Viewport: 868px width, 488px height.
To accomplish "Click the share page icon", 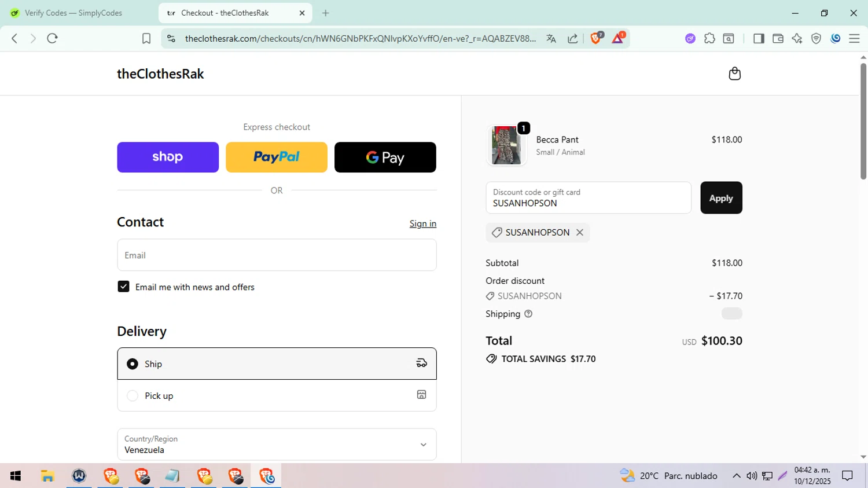I will pyautogui.click(x=572, y=38).
